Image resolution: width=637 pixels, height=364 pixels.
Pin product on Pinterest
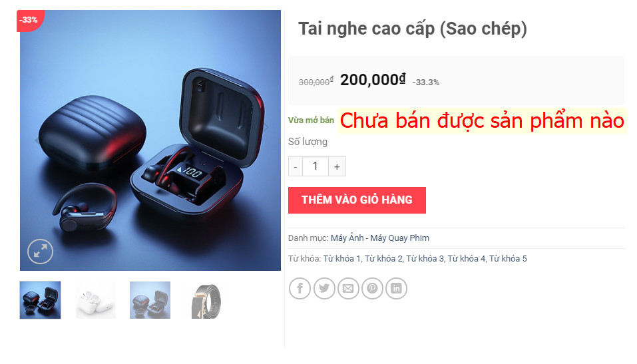pos(372,288)
